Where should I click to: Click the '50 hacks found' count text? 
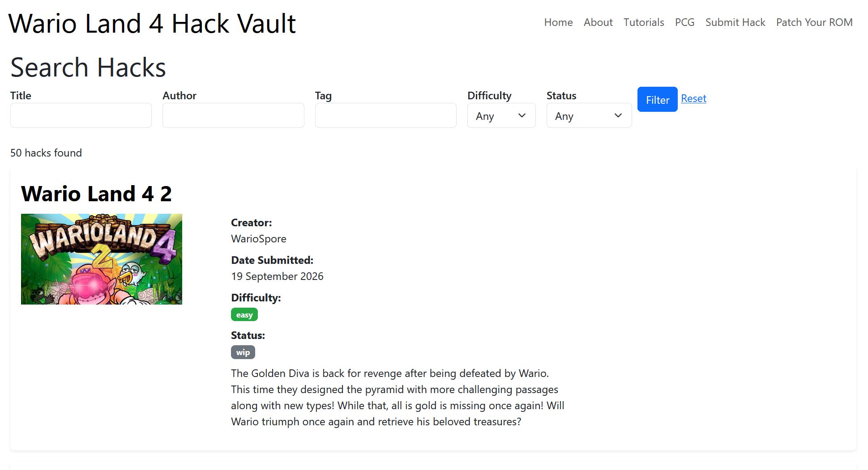click(46, 153)
